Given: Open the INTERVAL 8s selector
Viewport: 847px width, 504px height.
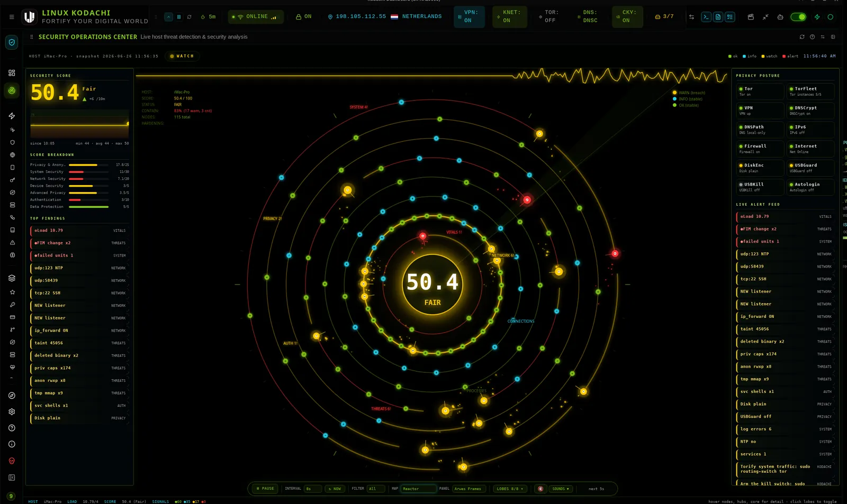Looking at the screenshot, I should (312, 489).
